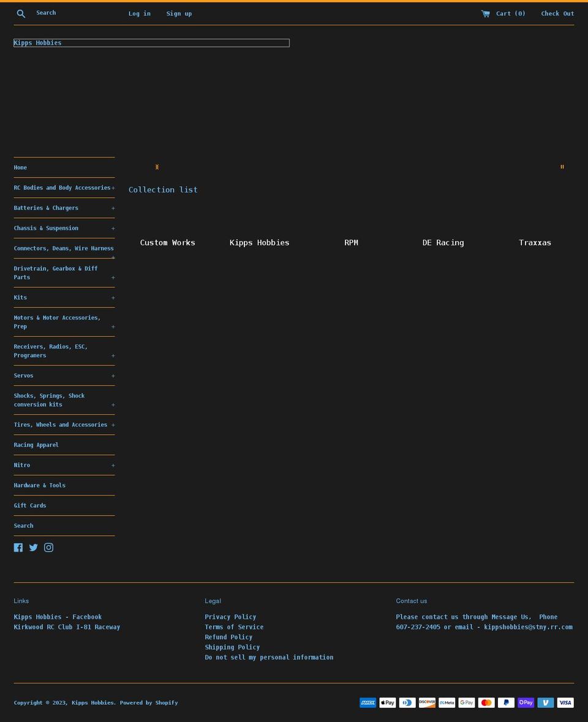Viewport: 588px width, 722px height.
Task: Open Hardware & Tools menu item
Action: tap(40, 486)
